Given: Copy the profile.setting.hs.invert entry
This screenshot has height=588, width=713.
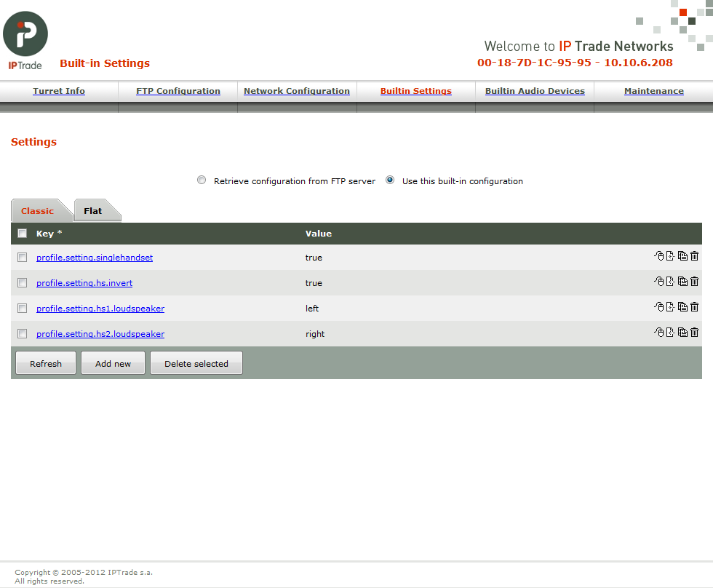Looking at the screenshot, I should [x=682, y=282].
